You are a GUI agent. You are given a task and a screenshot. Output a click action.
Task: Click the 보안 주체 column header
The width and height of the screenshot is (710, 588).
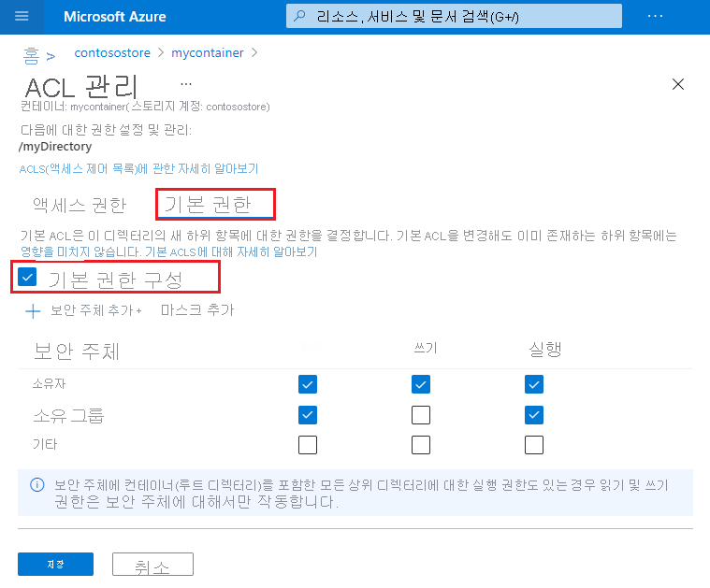pos(76,351)
